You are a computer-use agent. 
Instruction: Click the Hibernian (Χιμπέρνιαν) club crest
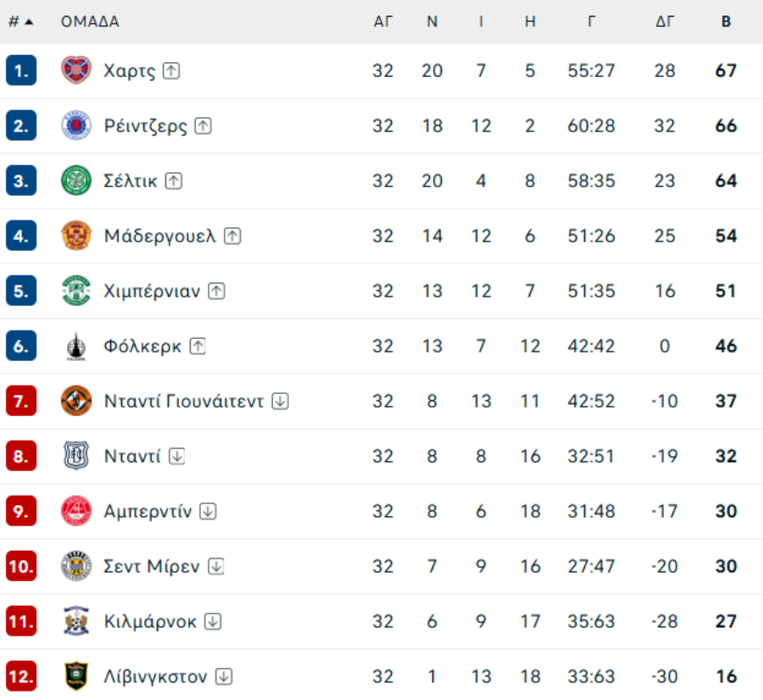[76, 291]
